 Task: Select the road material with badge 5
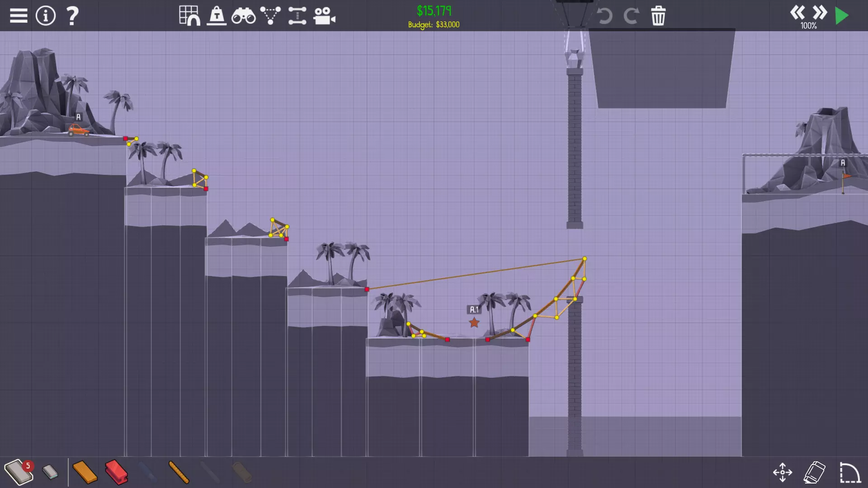point(19,472)
